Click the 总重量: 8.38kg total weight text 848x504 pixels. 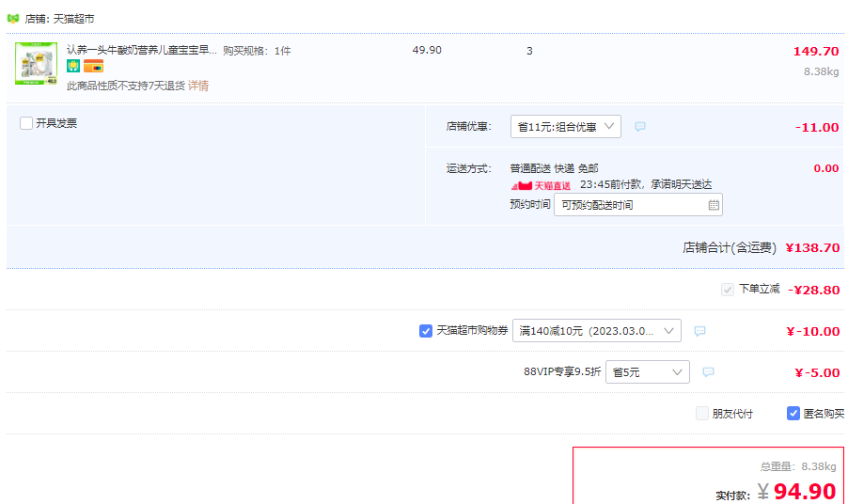pyautogui.click(x=798, y=466)
